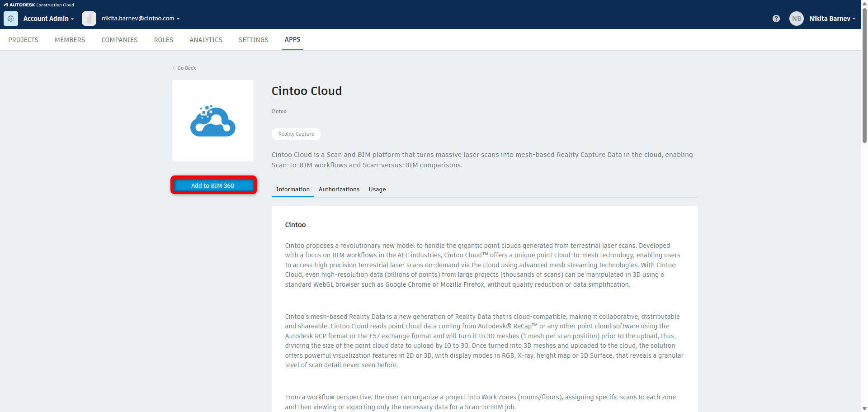Click the Go Back link

184,68
